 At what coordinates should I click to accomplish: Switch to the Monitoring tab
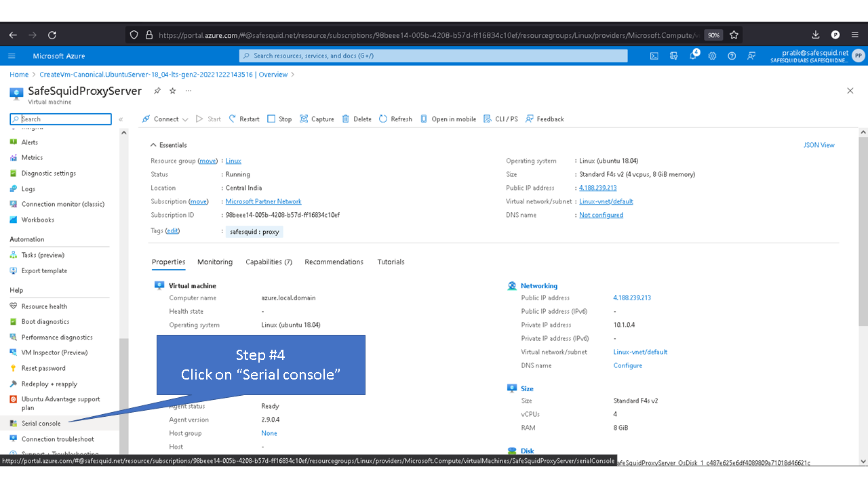[x=215, y=262]
